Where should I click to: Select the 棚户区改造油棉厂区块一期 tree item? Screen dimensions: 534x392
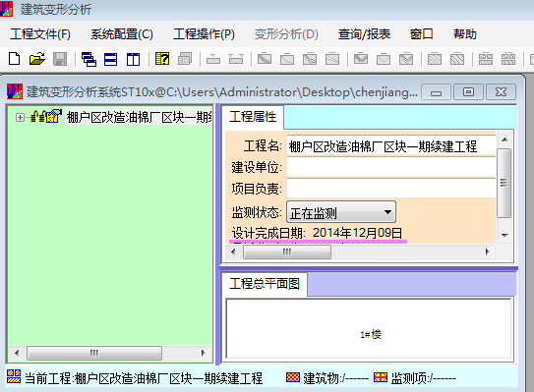139,117
